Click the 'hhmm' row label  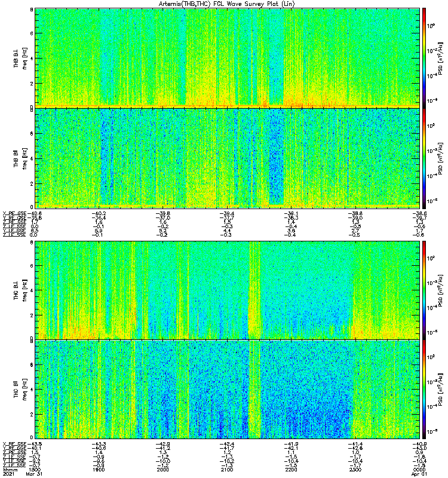tap(10, 470)
